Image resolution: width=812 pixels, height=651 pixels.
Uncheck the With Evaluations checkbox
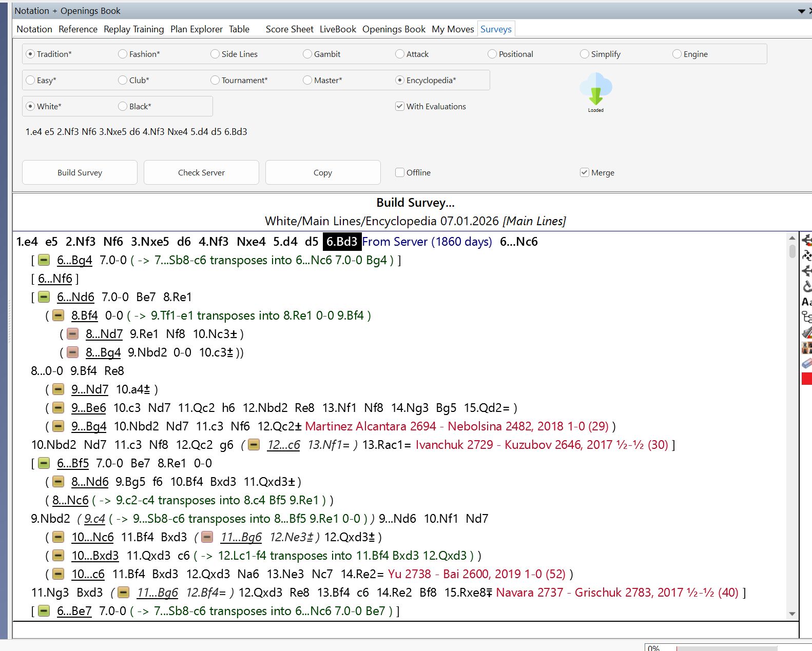pyautogui.click(x=400, y=106)
